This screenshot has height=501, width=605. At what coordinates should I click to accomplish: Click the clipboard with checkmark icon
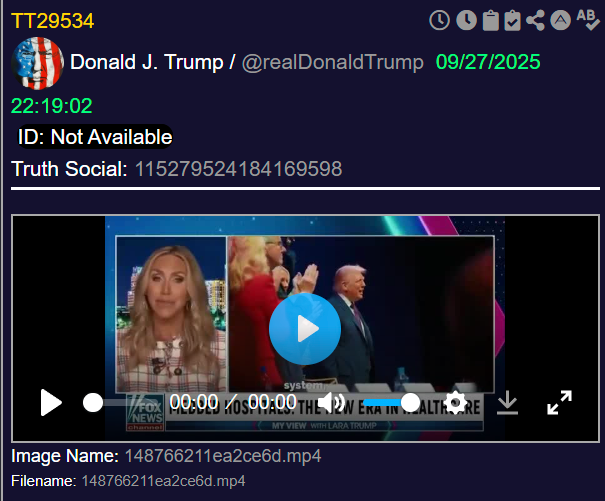512,20
